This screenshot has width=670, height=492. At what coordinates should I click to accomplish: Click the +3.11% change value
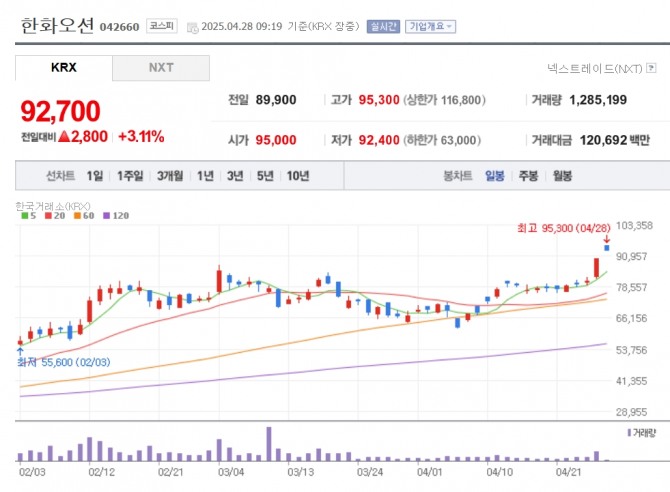click(x=141, y=137)
